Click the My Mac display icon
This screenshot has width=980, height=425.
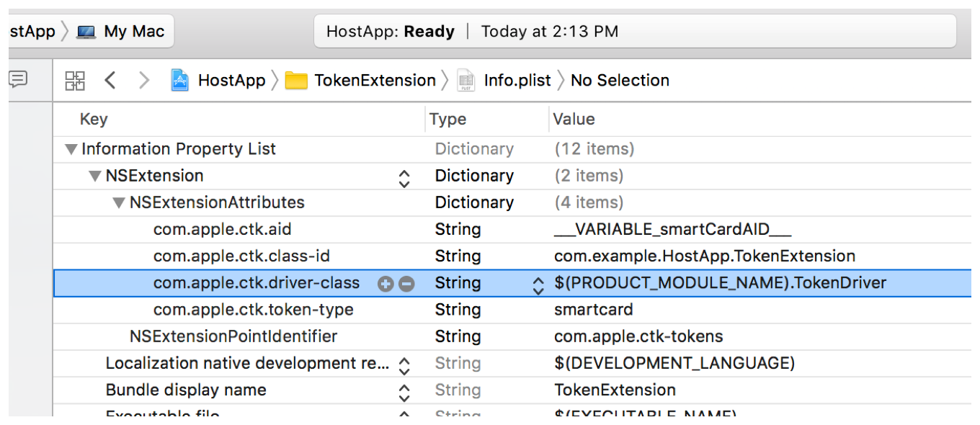[x=87, y=30]
